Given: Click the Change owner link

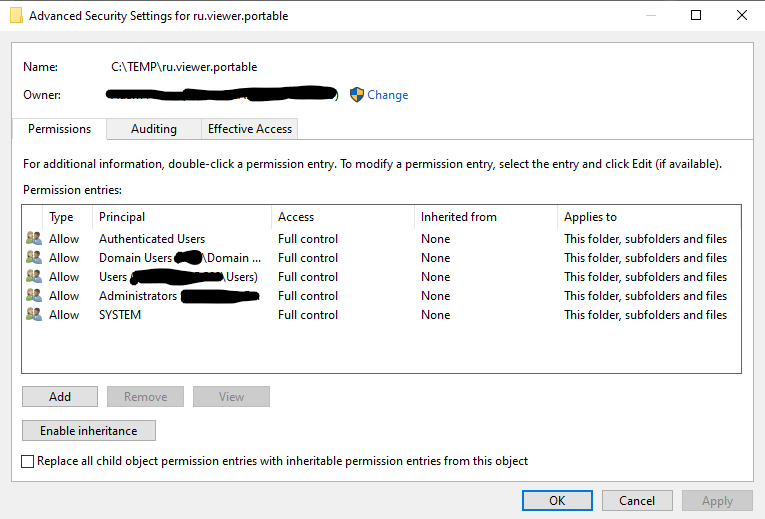Looking at the screenshot, I should point(387,95).
